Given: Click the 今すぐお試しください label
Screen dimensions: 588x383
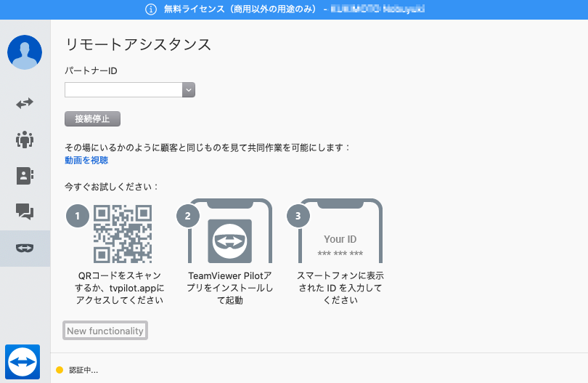Looking at the screenshot, I should [111, 187].
